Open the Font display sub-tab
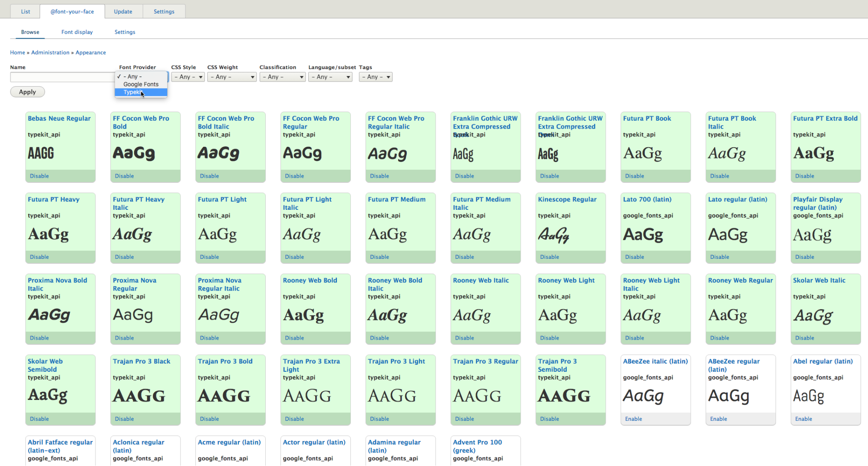 pyautogui.click(x=77, y=32)
